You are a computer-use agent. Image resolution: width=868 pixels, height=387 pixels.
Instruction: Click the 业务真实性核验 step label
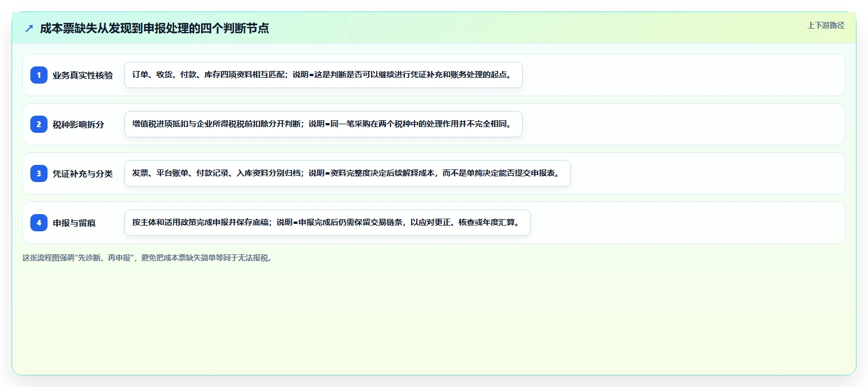[82, 75]
